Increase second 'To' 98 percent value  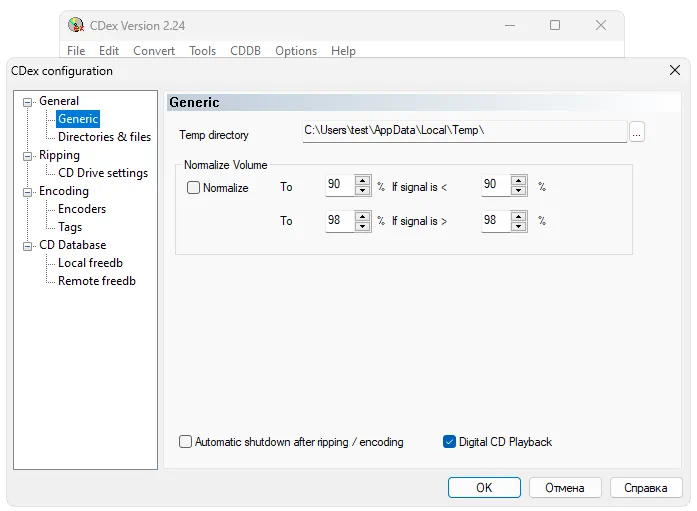363,216
